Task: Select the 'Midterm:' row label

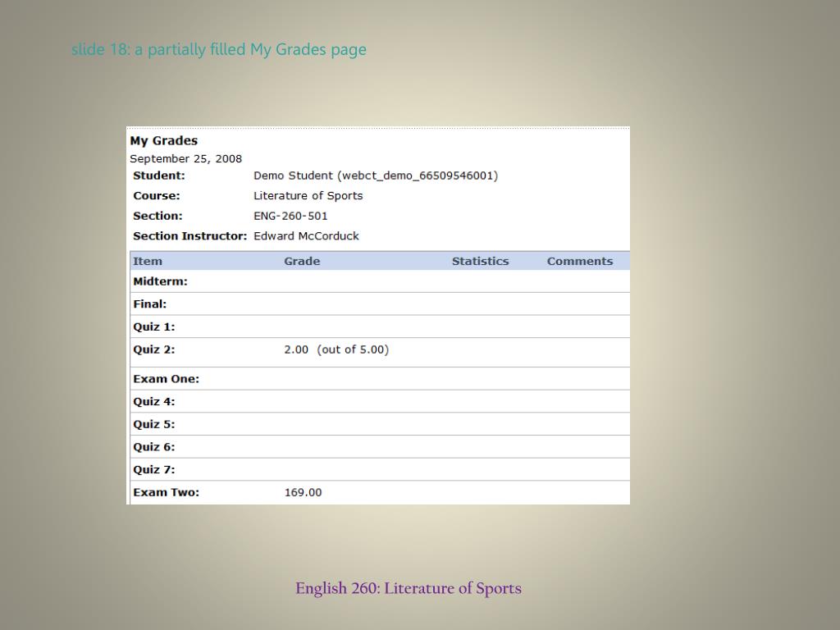Action: pos(160,282)
